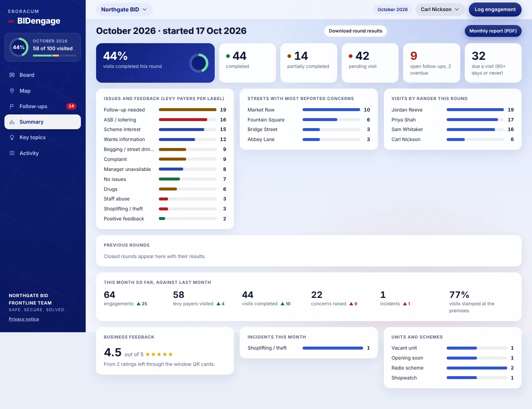Click the Summary bar chart icon
Screen dimensions: 532x409
pyautogui.click(x=12, y=122)
